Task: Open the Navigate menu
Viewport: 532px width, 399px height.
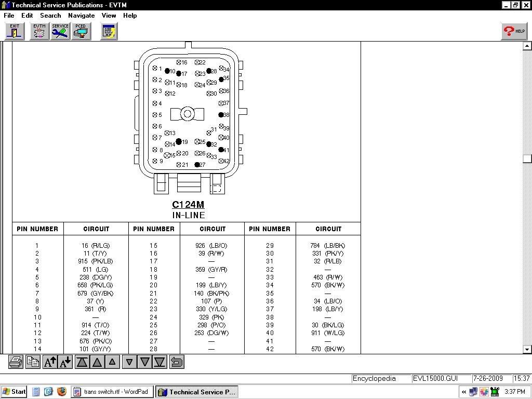Action: pyautogui.click(x=82, y=16)
